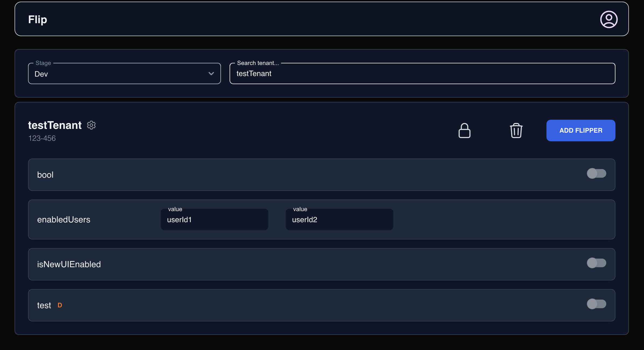This screenshot has width=644, height=350.
Task: Select the enabledUsers flipper label
Action: (x=64, y=220)
